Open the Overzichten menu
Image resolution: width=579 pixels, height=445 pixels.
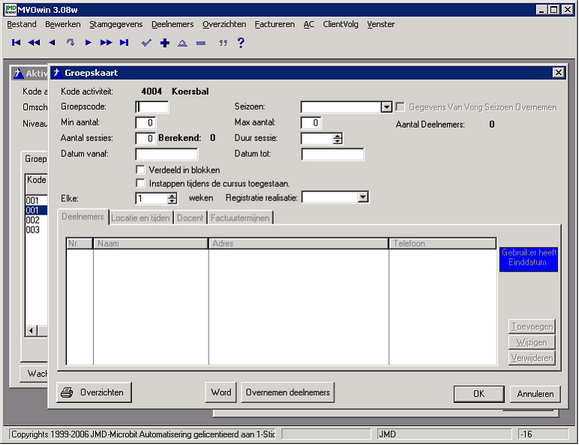click(224, 24)
